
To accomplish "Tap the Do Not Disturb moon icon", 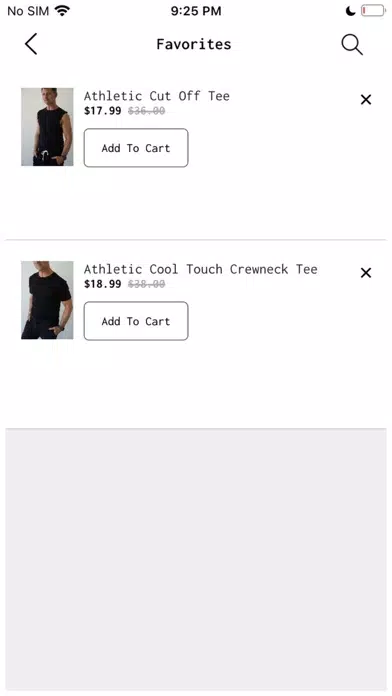I will [350, 11].
